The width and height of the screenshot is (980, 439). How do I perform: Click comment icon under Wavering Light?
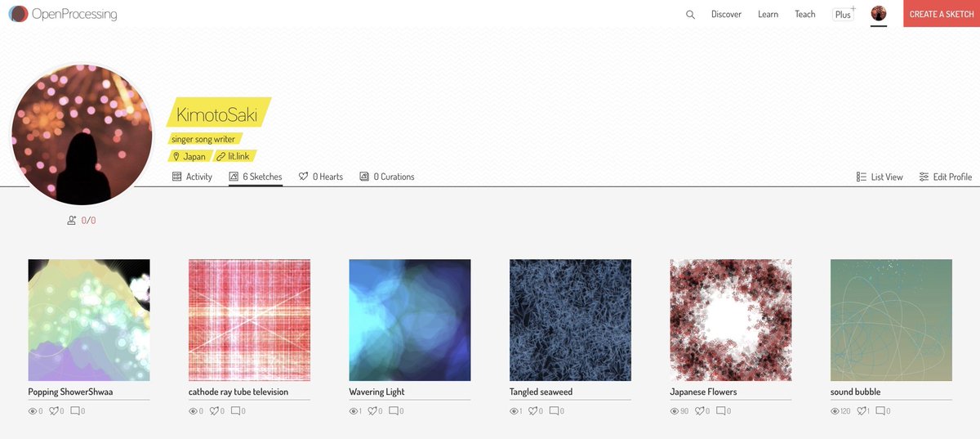click(394, 411)
